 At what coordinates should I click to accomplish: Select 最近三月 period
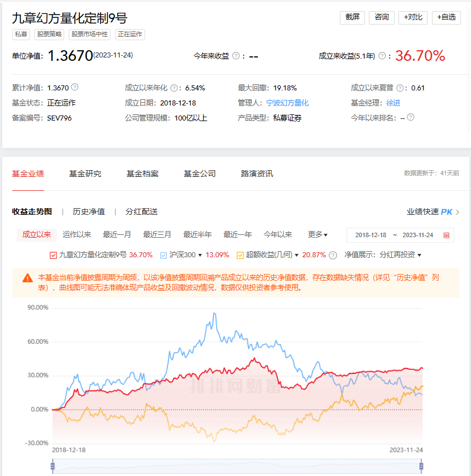point(157,235)
